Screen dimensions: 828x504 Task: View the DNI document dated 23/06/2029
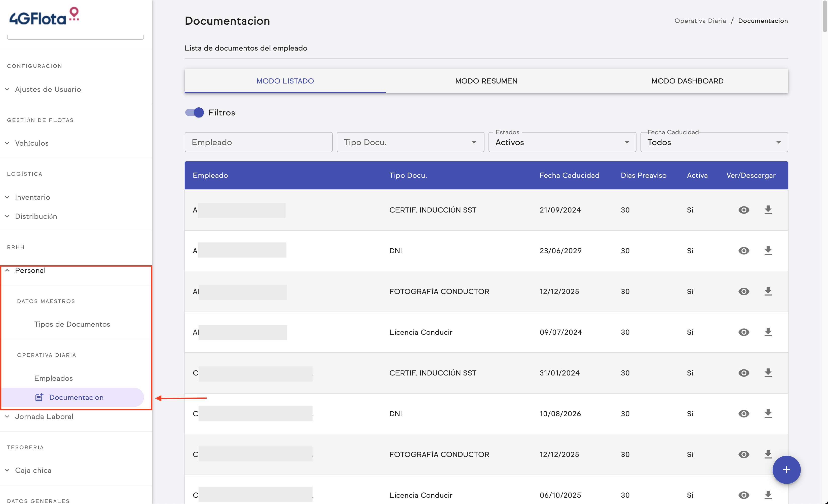pyautogui.click(x=743, y=251)
